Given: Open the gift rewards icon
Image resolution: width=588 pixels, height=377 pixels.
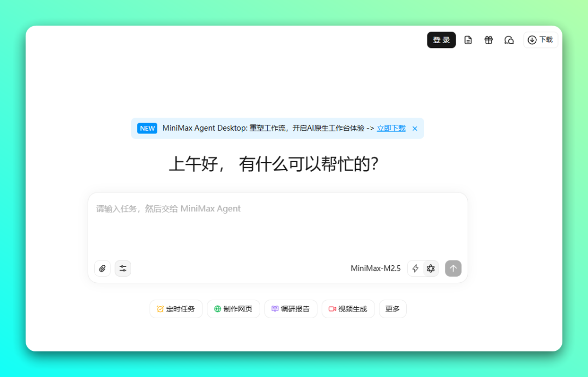Looking at the screenshot, I should [488, 40].
